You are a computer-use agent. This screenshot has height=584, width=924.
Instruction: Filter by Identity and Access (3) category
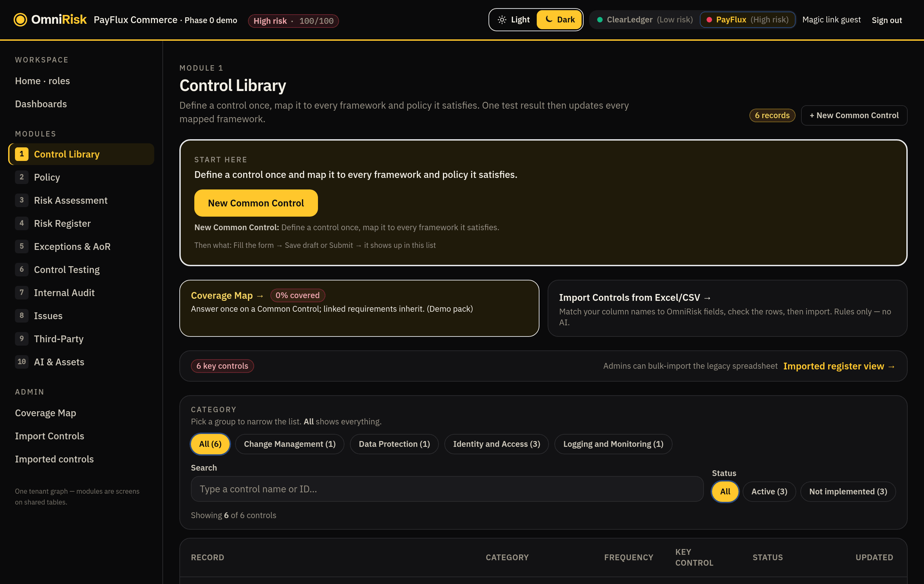tap(497, 444)
